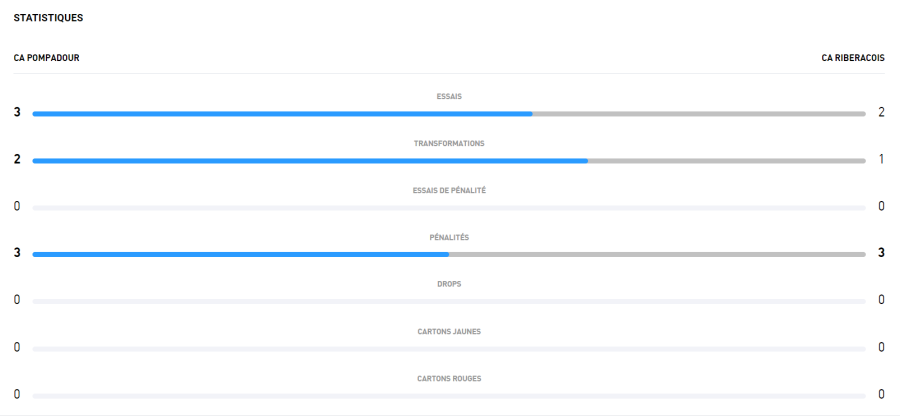The image size is (900, 416).
Task: Click the CARTONS ROUGES label
Action: (449, 378)
